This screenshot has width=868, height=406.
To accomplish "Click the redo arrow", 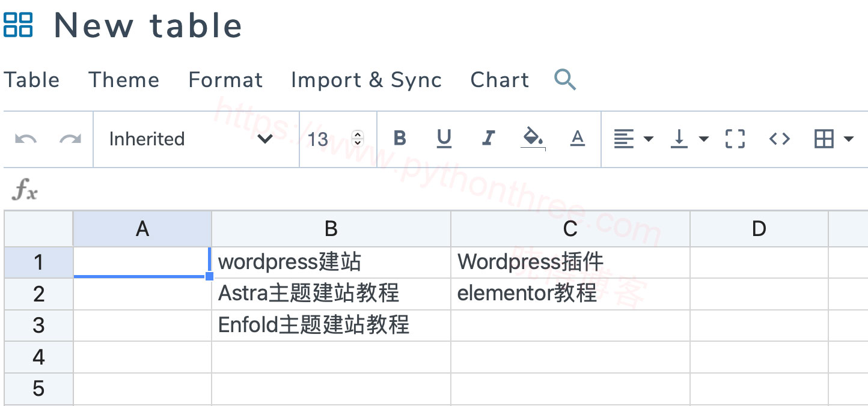I will 70,139.
